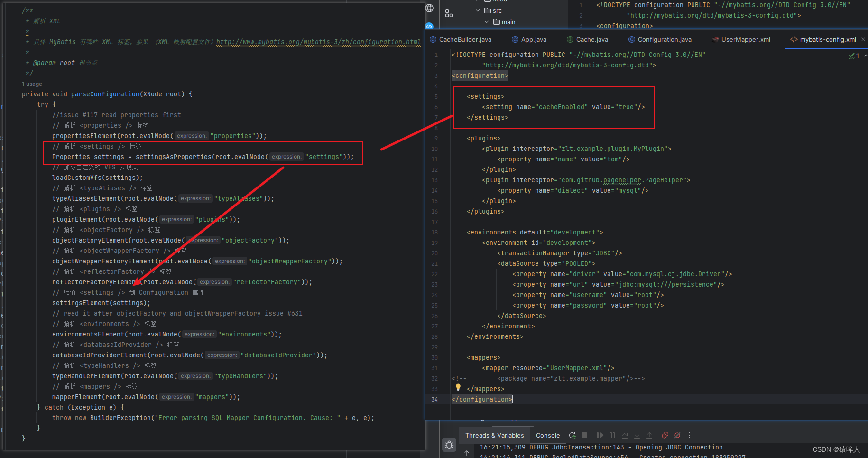Open the debugger more options menu
Screen dimensions: 868x458
690,435
